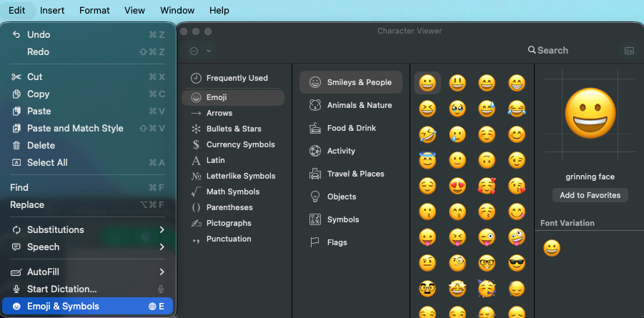Click Start Dictation menu item
This screenshot has width=644, height=318.
click(87, 289)
